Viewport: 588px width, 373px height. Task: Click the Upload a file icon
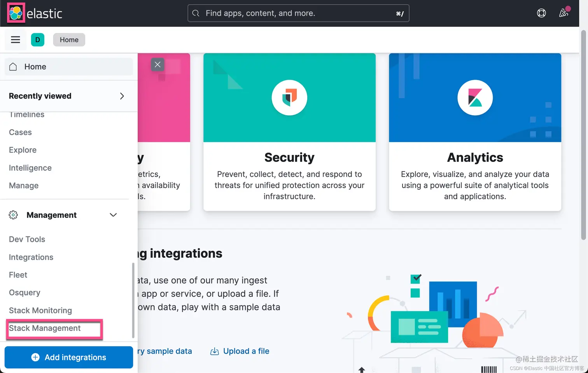[x=215, y=351]
